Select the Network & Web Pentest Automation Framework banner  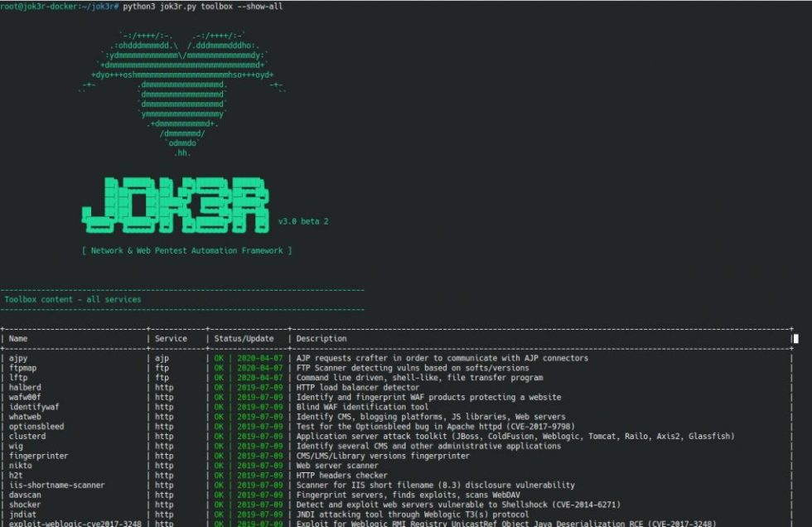pos(186,250)
